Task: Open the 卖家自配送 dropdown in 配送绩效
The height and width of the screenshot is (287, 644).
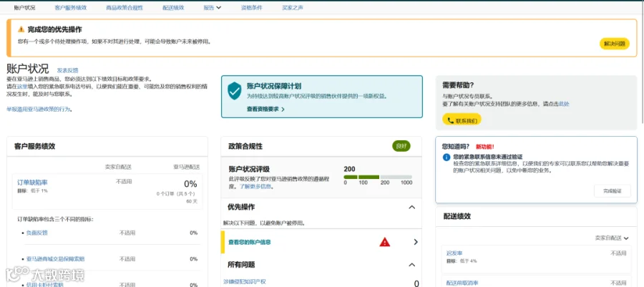Action: coord(612,238)
